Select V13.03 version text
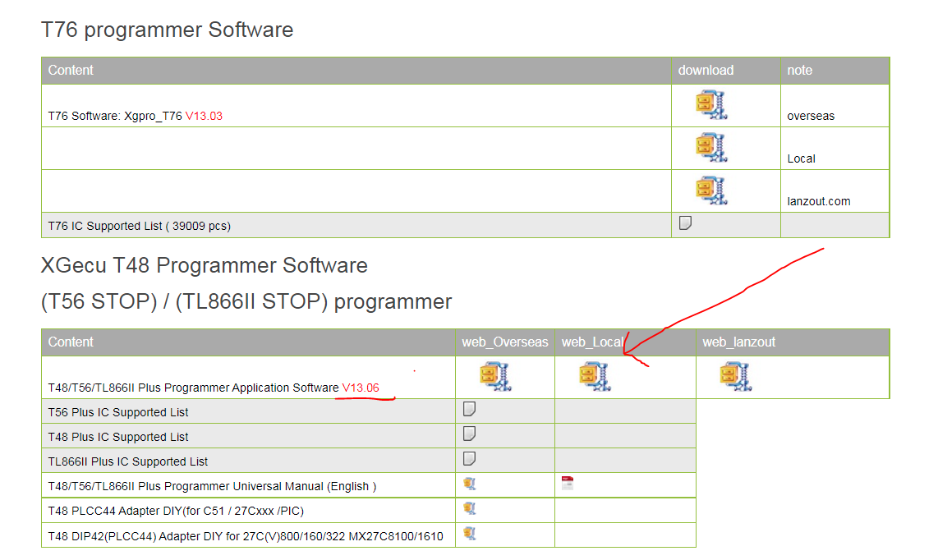Screen dimensions: 938x560 [204, 116]
